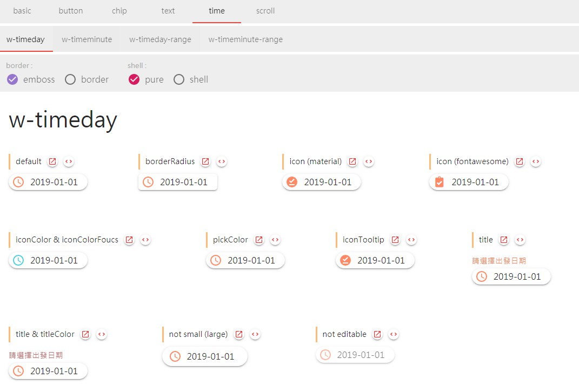The height and width of the screenshot is (392, 579).
Task: Open iconColor & iconColorFoucs example externally
Action: (129, 240)
